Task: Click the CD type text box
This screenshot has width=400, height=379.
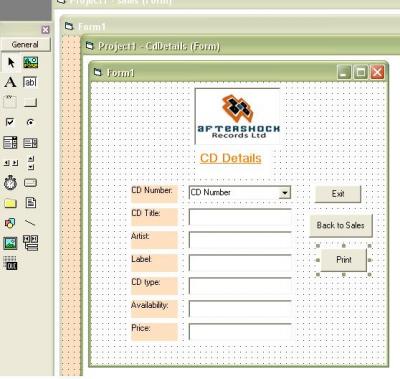Action: (x=240, y=286)
